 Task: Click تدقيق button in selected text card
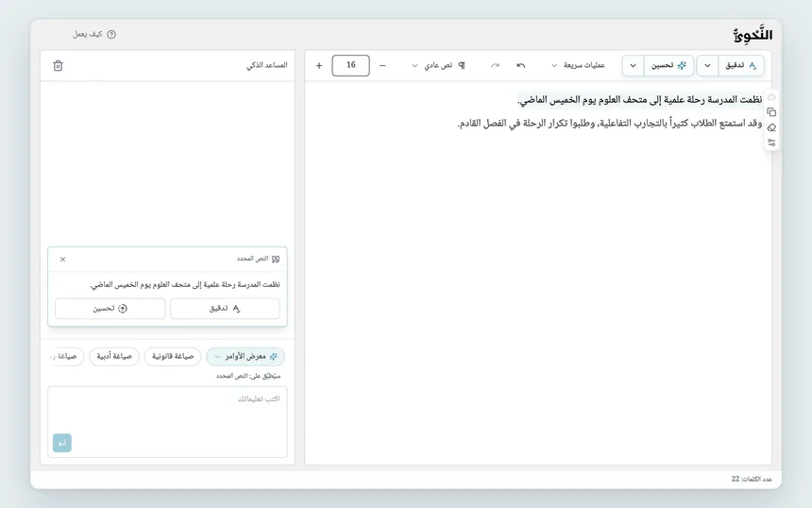(x=225, y=309)
